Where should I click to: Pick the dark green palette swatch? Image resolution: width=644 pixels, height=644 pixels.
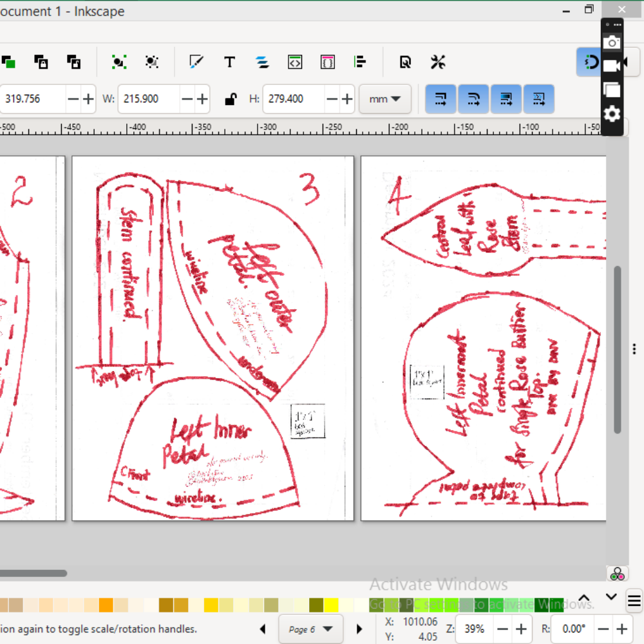[542, 605]
